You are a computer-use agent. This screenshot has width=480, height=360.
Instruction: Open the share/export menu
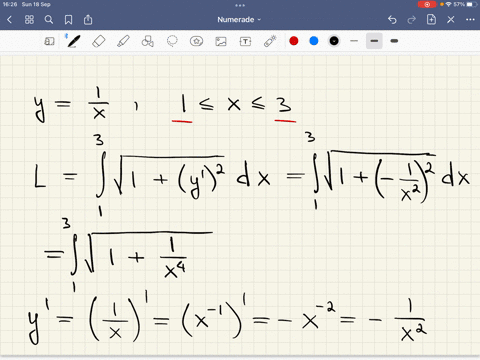coord(88,20)
